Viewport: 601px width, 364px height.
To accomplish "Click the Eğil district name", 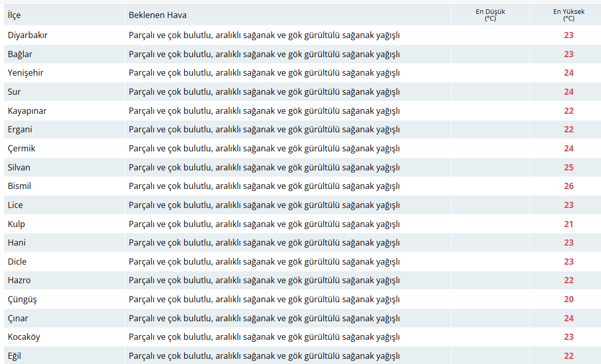I will (x=14, y=356).
